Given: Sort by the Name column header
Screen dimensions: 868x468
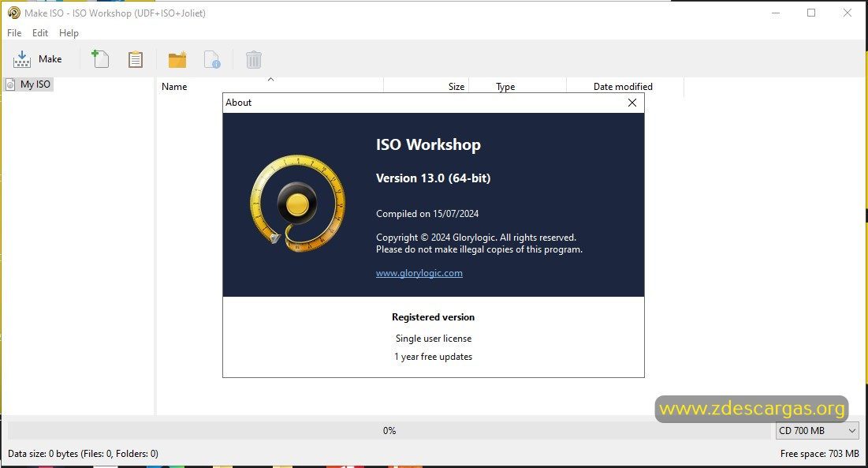Looking at the screenshot, I should click(270, 86).
